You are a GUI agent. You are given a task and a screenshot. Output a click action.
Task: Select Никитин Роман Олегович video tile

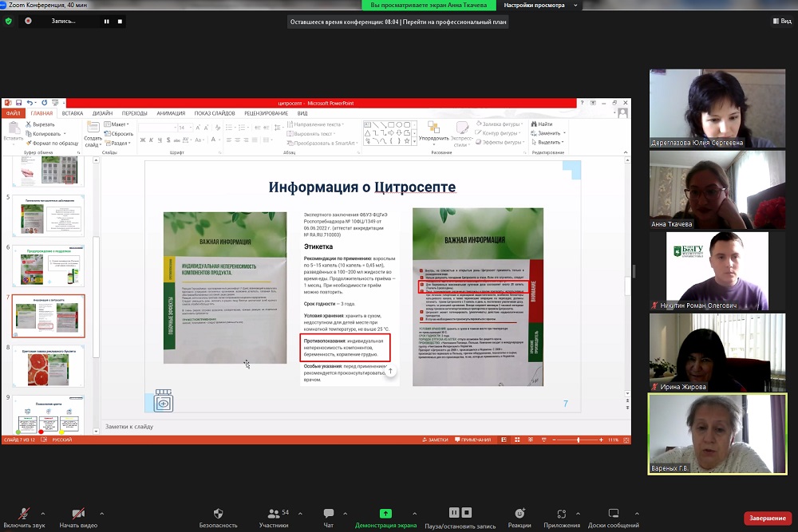[717, 271]
